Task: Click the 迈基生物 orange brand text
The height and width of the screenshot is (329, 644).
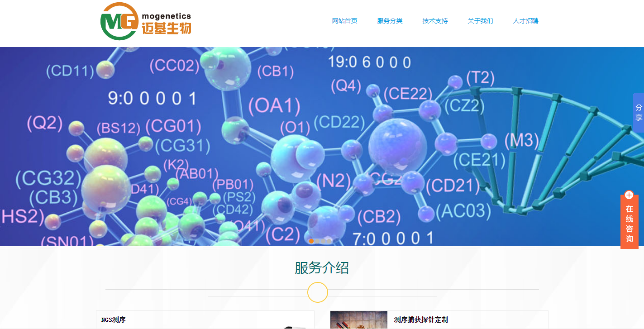Action: tap(167, 29)
